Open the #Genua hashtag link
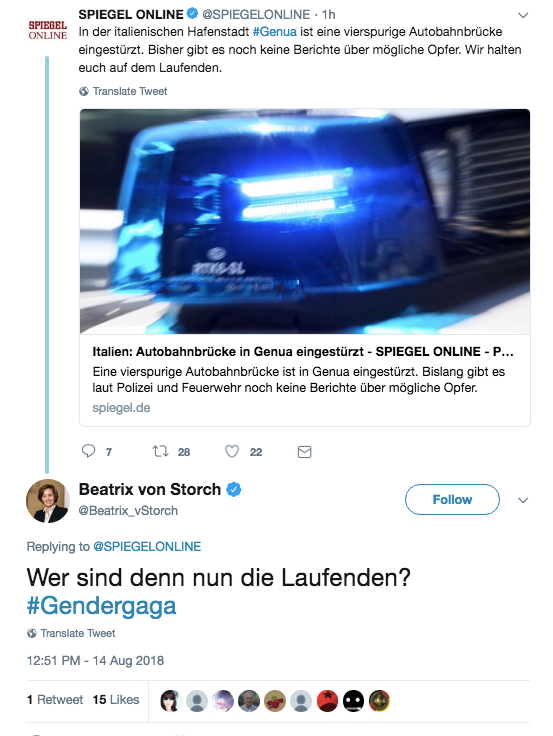Screen dimensions: 553x736 click(275, 31)
